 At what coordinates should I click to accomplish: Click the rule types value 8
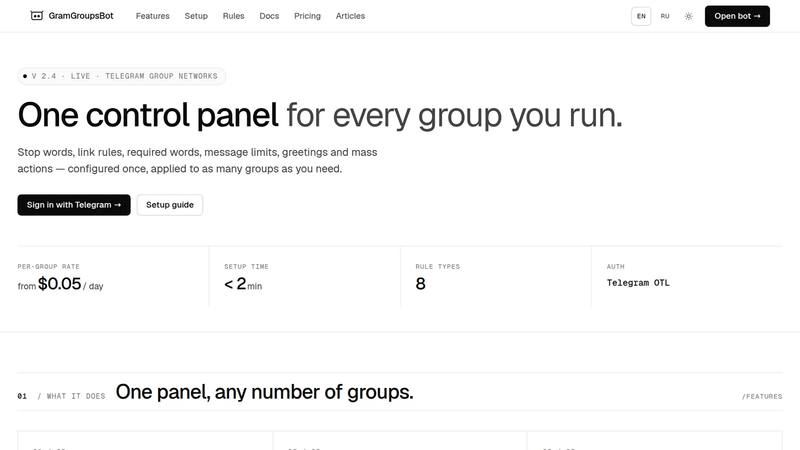[420, 284]
